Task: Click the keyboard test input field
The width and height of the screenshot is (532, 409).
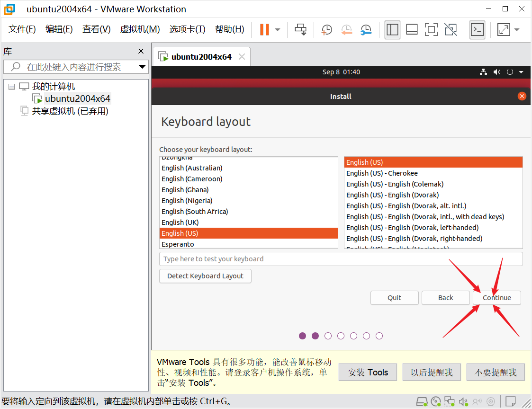Action: tap(341, 259)
